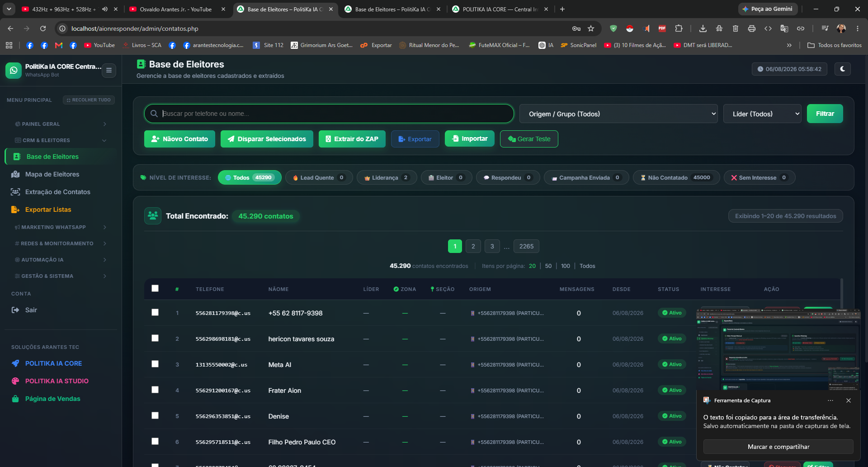Toggle dark mode moon icon
Screen dimensions: 868x467
click(x=842, y=69)
